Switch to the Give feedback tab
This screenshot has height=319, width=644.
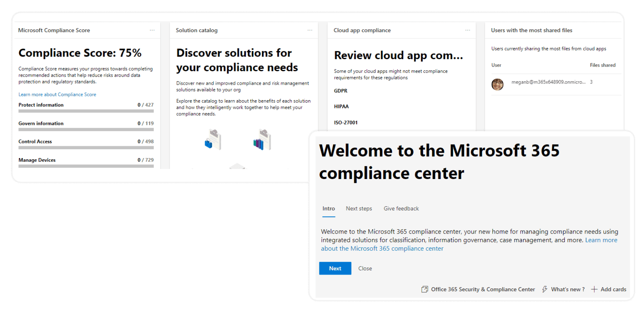point(401,208)
